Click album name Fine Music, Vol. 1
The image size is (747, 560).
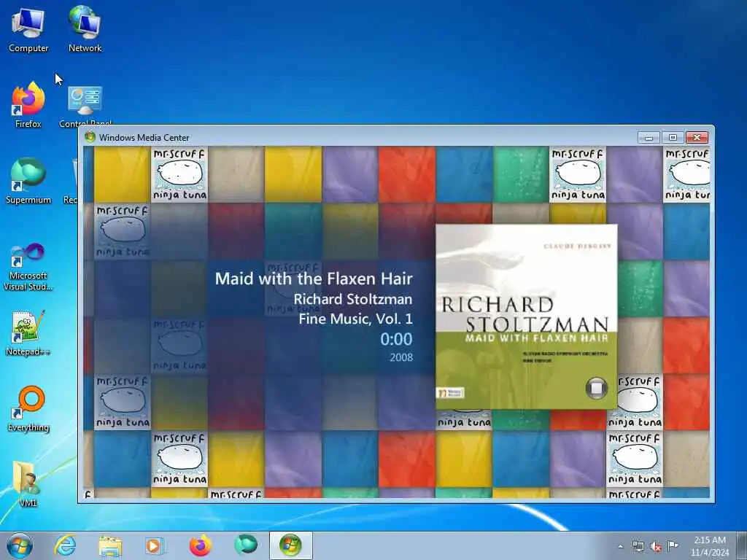tap(355, 319)
